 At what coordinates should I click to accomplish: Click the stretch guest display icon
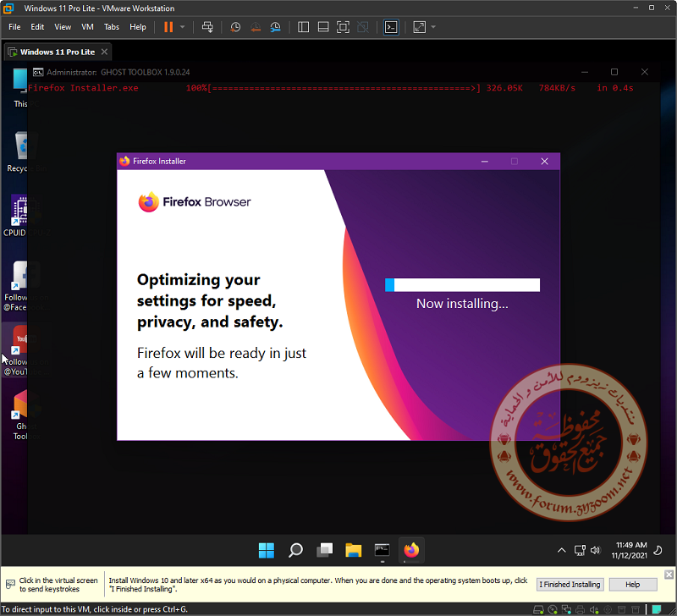tap(419, 27)
